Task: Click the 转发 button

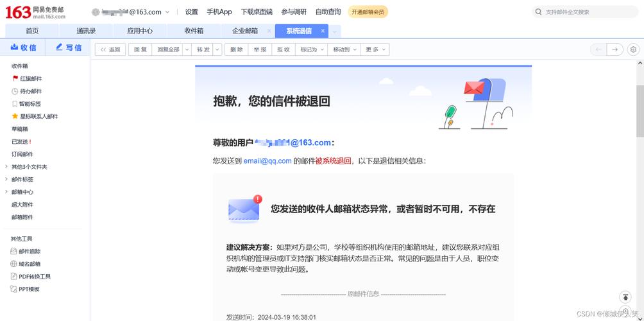Action: [203, 49]
